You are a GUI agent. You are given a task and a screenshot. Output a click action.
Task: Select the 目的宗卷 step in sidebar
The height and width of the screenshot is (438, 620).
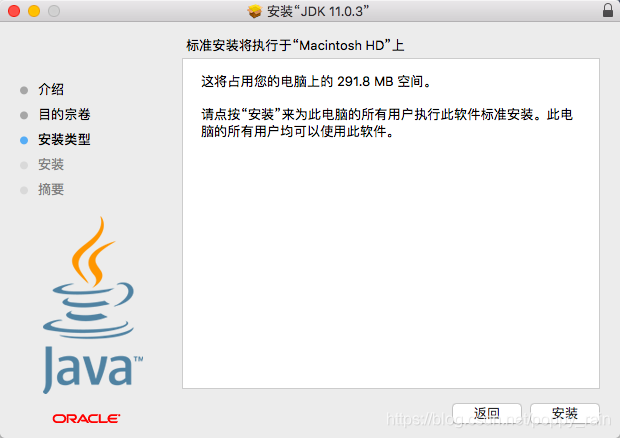[64, 115]
